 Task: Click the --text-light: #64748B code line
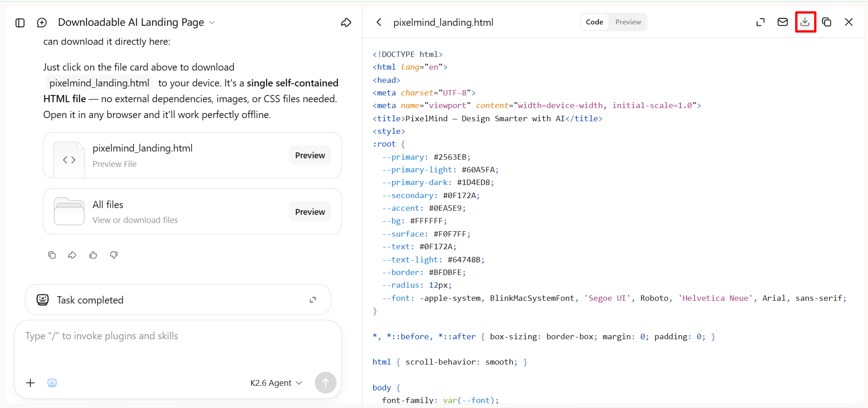[x=433, y=260]
